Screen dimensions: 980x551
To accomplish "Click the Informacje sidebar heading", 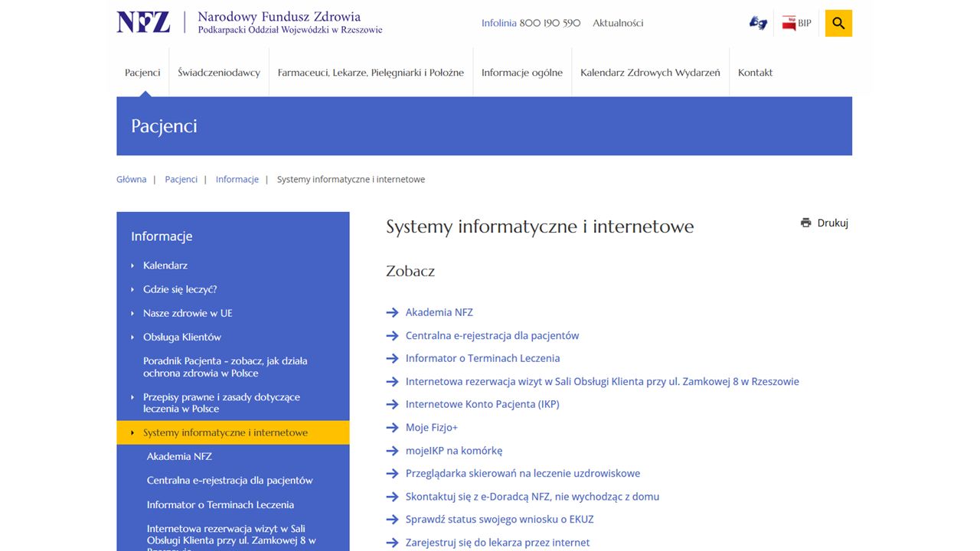I will point(162,236).
